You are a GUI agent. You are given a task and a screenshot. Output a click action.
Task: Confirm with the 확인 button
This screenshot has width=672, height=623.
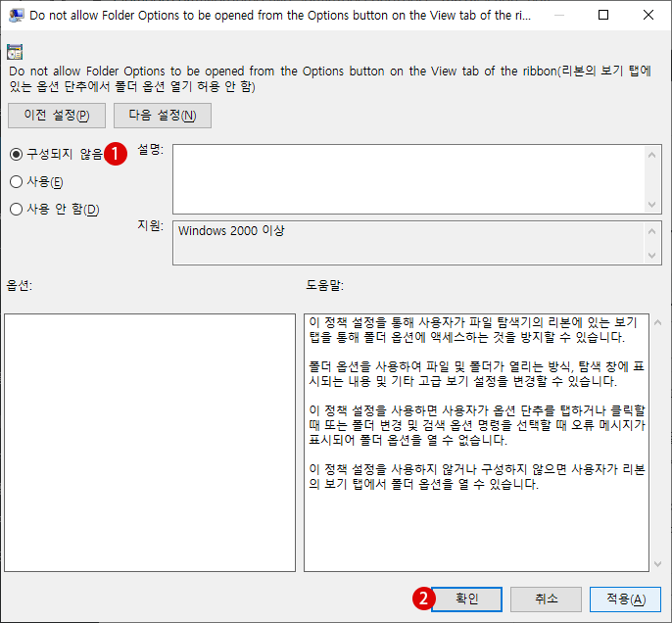click(x=466, y=599)
